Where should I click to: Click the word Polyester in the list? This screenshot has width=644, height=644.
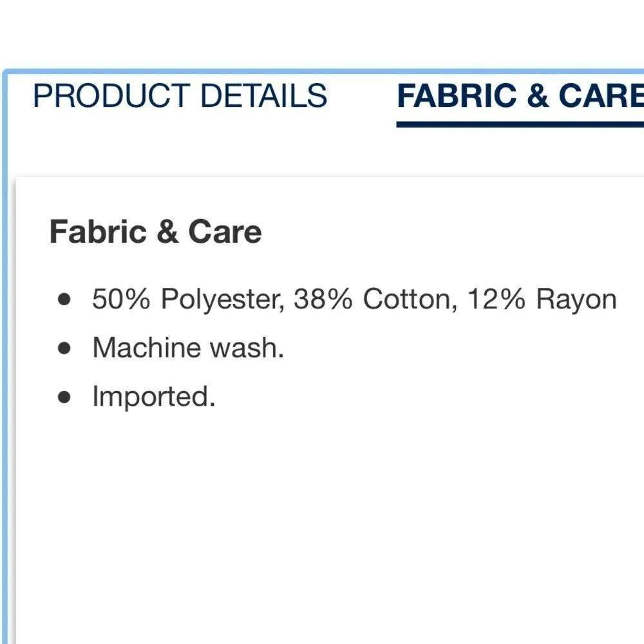coord(223,300)
